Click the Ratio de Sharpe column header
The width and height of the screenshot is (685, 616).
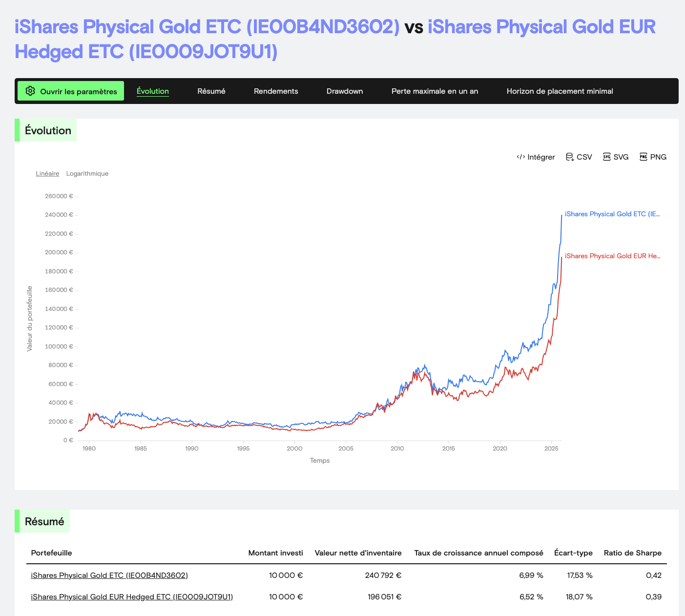click(x=633, y=553)
